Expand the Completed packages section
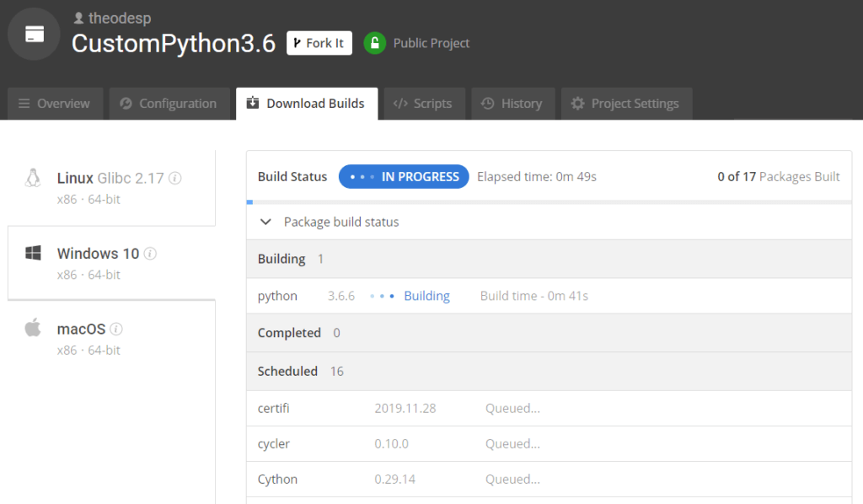863x504 pixels. [x=289, y=332]
